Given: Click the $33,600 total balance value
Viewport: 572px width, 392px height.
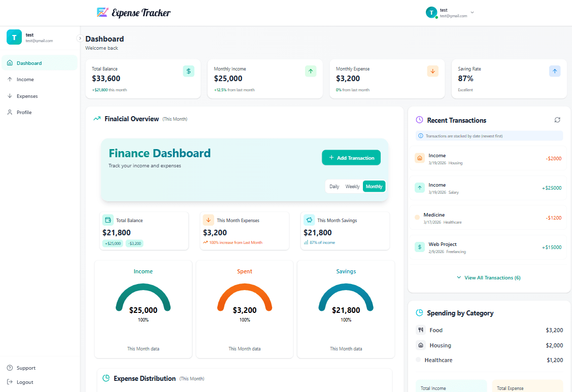Looking at the screenshot, I should point(106,79).
